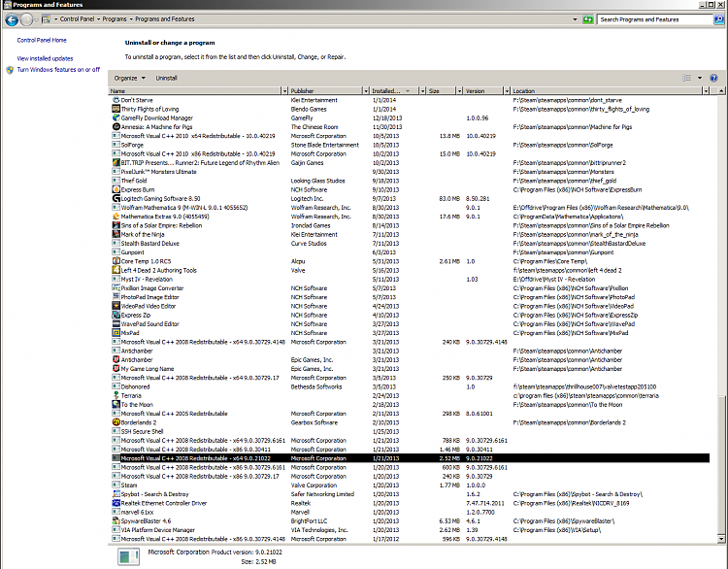Click the Forward navigation arrow
The width and height of the screenshot is (728, 569).
(27, 19)
